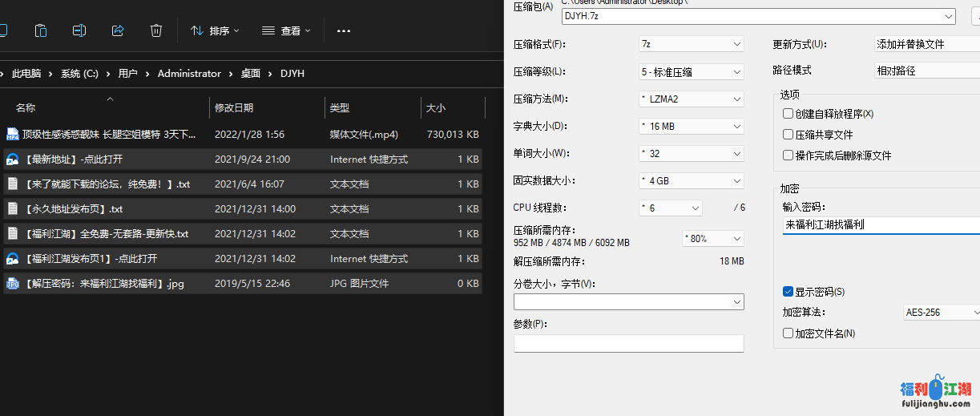Click the 输入密码 password input field
Image resolution: width=980 pixels, height=416 pixels.
coord(879,225)
